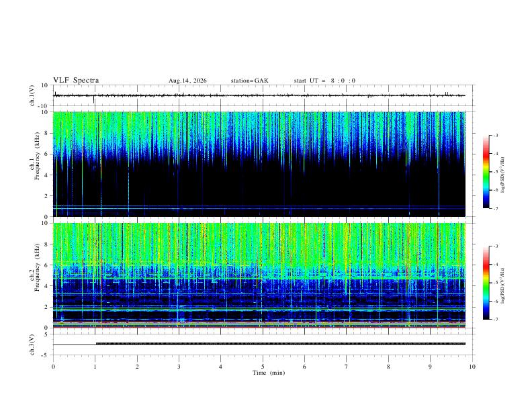This screenshot has width=532, height=411.
Task: Click the "station=GAK" header text
Action: (249, 81)
